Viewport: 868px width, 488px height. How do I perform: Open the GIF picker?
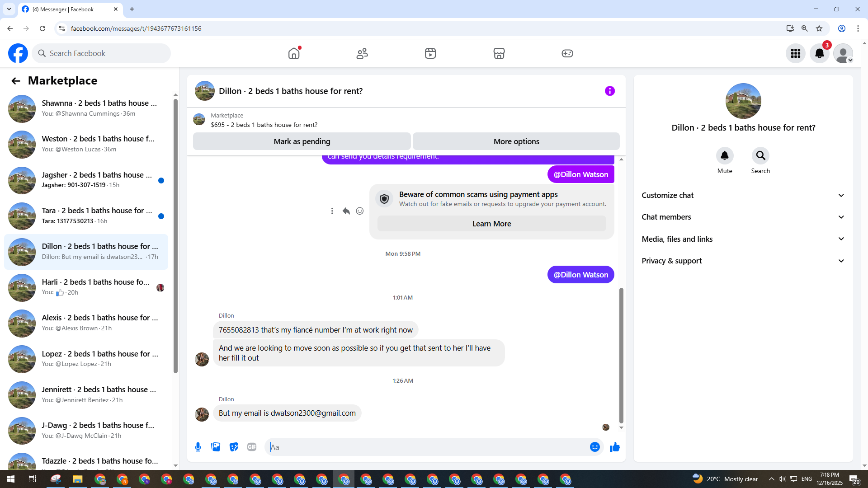tap(252, 447)
